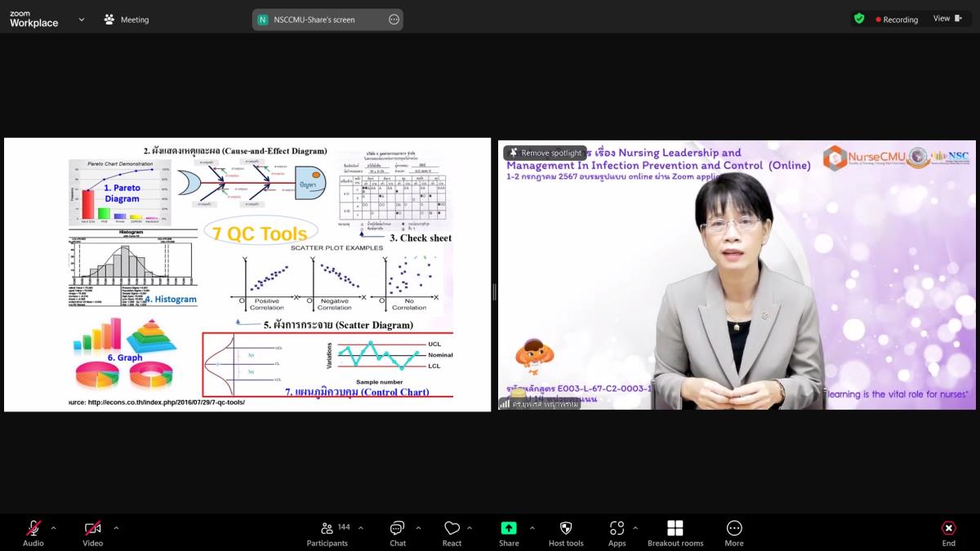Open share options ellipsis on NSCCMU banner
The width and height of the screenshot is (980, 551).
(394, 20)
